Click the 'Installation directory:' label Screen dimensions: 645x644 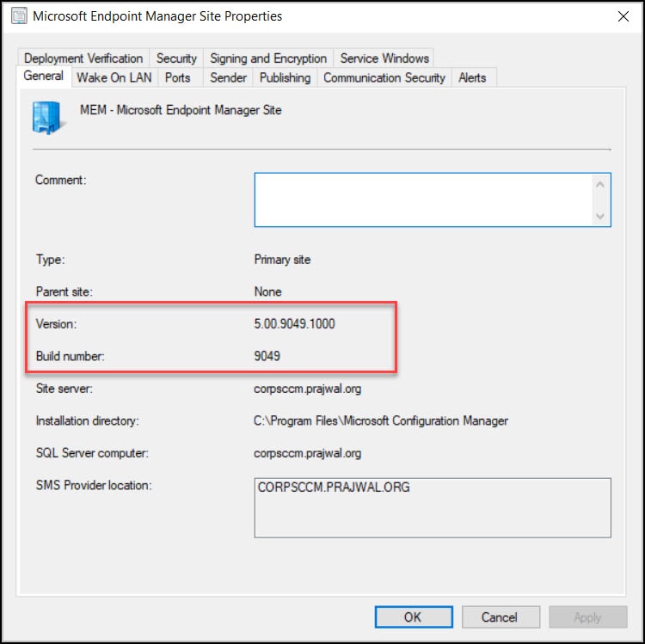coord(88,421)
